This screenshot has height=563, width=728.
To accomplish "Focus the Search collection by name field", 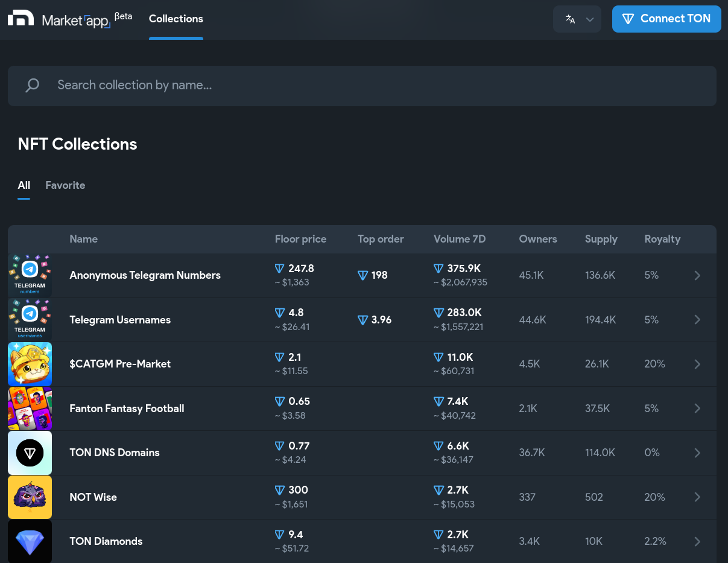I will click(362, 86).
